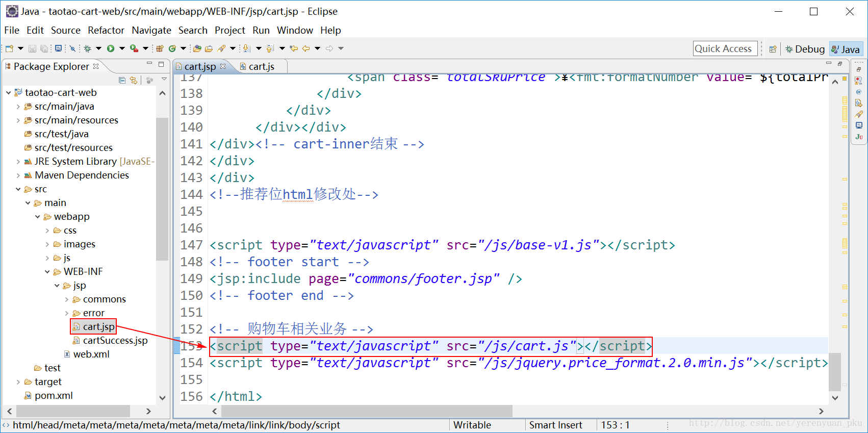The height and width of the screenshot is (433, 868).
Task: Open the Console fast view icon in right trim
Action: [x=859, y=125]
